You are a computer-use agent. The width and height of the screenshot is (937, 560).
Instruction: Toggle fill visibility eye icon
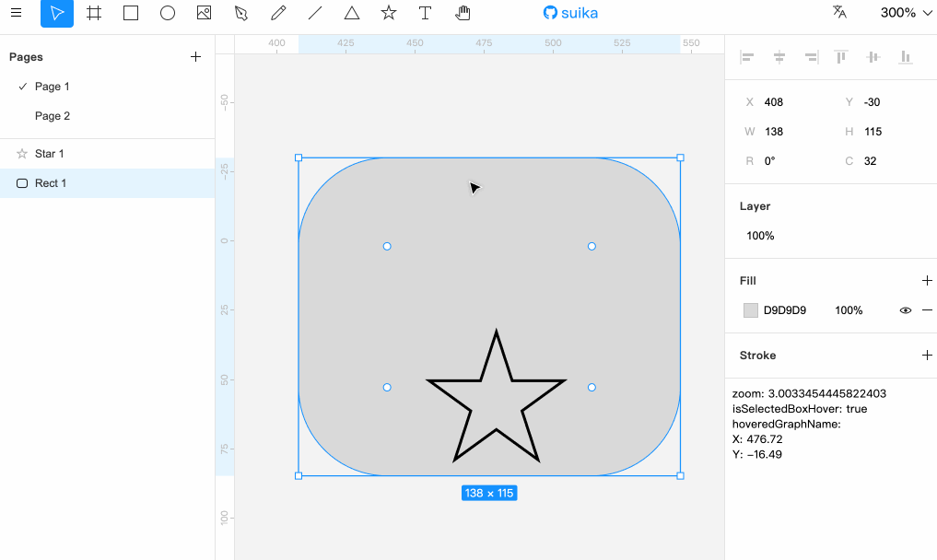point(906,310)
